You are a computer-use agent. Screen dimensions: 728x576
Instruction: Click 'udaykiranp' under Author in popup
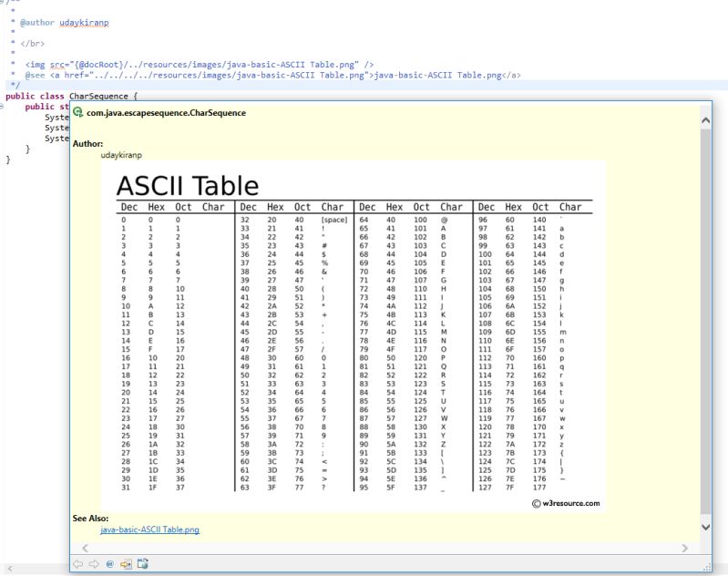point(121,155)
